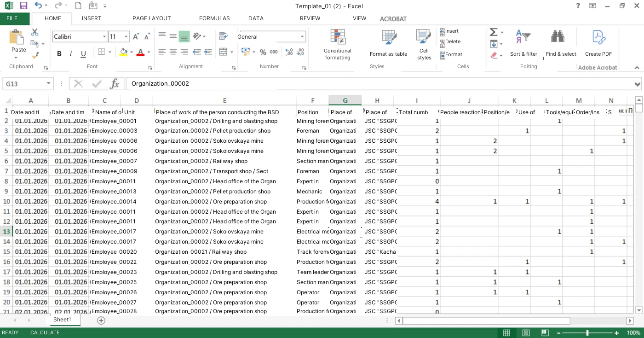Switch to the DATA tab
This screenshot has height=338, width=644.
pyautogui.click(x=256, y=18)
